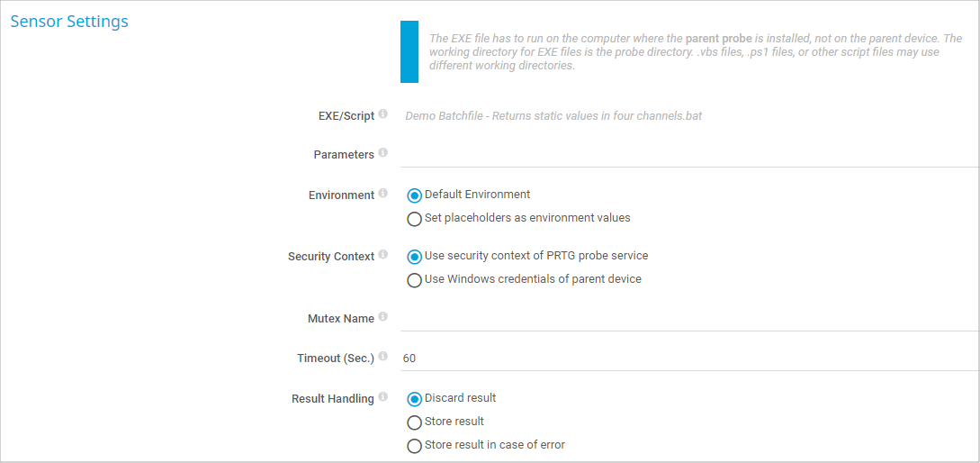Choose Use Windows credentials of parent device
This screenshot has height=463, width=980.
[x=414, y=280]
